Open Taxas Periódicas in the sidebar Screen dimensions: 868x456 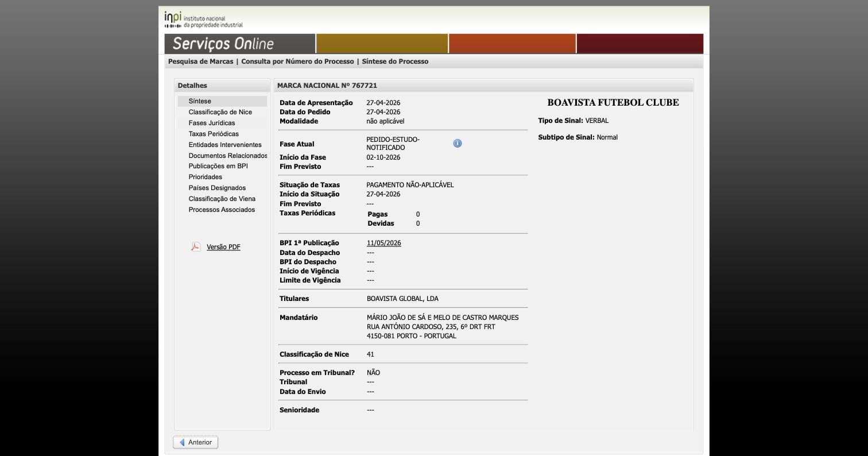pos(214,134)
